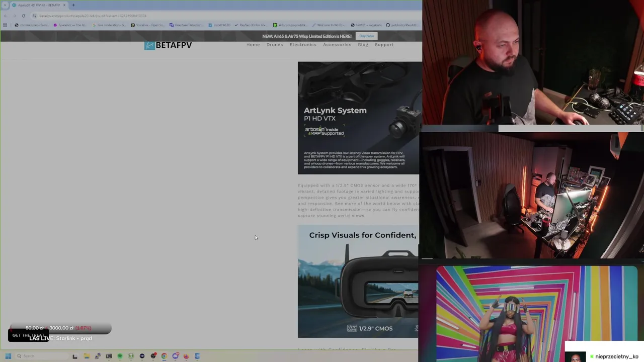Open the dark round icon app left of OBS
Image resolution: width=644 pixels, height=362 pixels.
tap(142, 356)
